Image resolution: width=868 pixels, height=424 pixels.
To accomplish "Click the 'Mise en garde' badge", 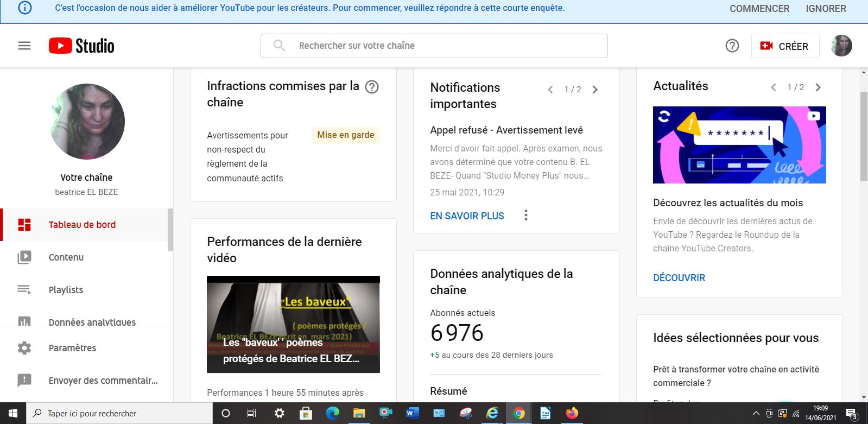I will (346, 135).
